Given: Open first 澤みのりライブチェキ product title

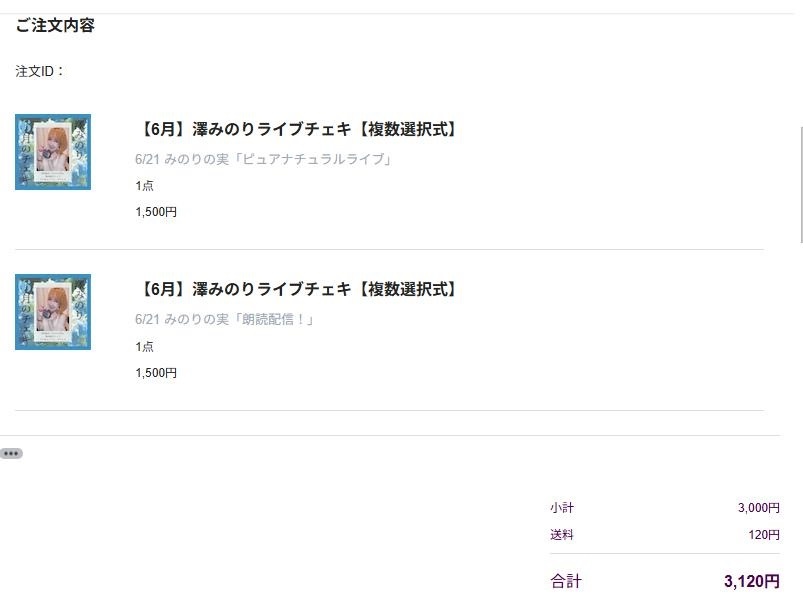Looking at the screenshot, I should pos(298,129).
